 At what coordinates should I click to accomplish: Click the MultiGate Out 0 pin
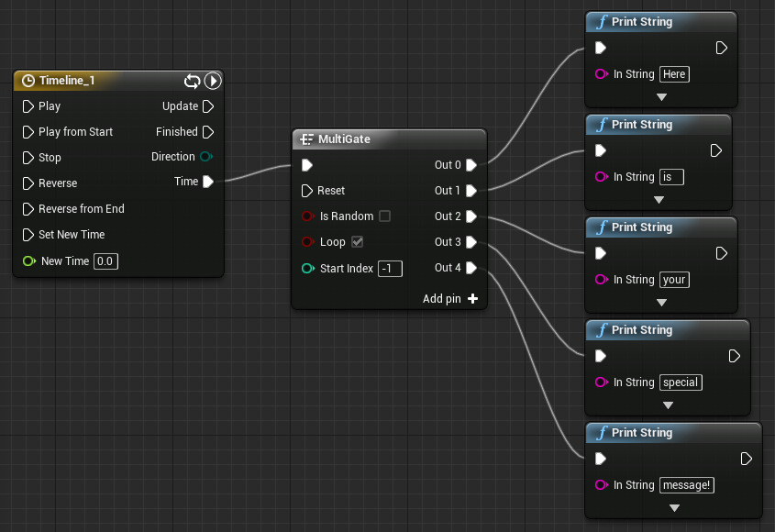(x=471, y=165)
